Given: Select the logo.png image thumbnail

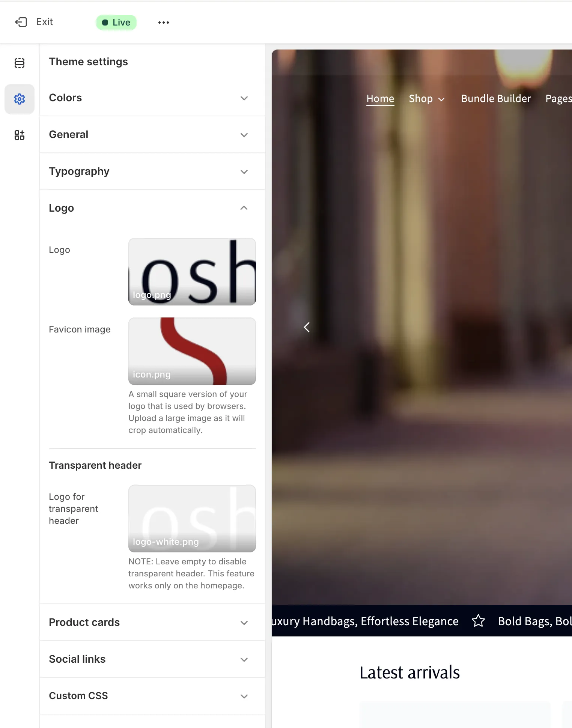Looking at the screenshot, I should click(x=192, y=272).
